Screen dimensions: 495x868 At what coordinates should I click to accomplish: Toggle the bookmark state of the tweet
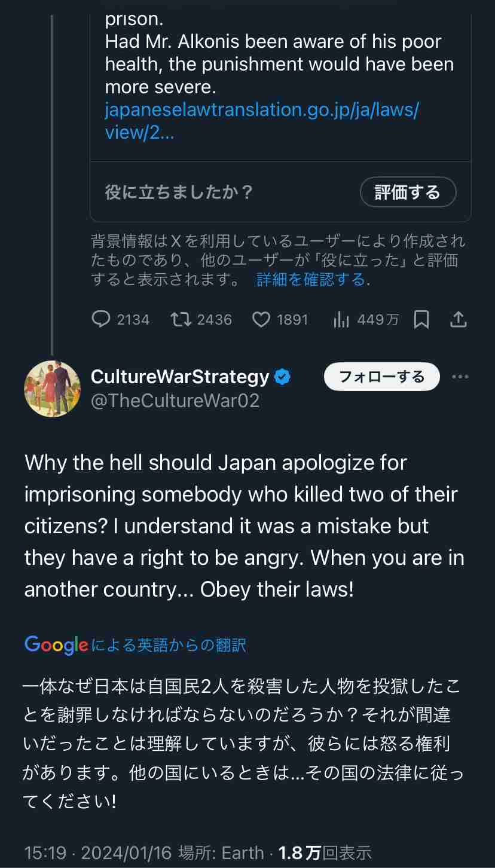[422, 319]
